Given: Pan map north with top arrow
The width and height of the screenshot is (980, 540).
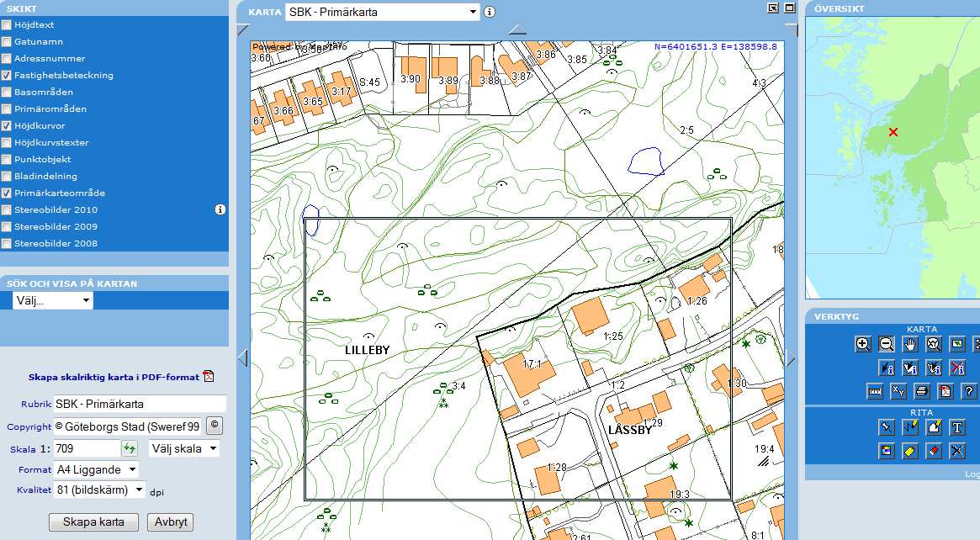Looking at the screenshot, I should (x=517, y=29).
